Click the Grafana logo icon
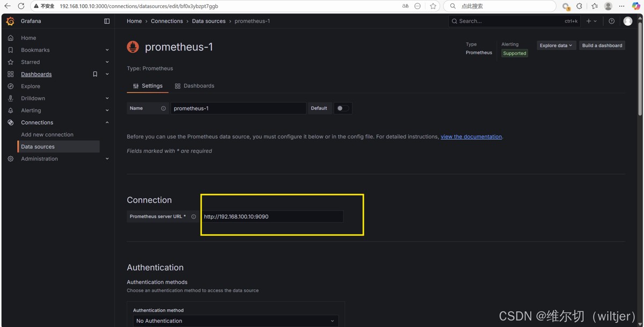The height and width of the screenshot is (327, 644). click(10, 21)
